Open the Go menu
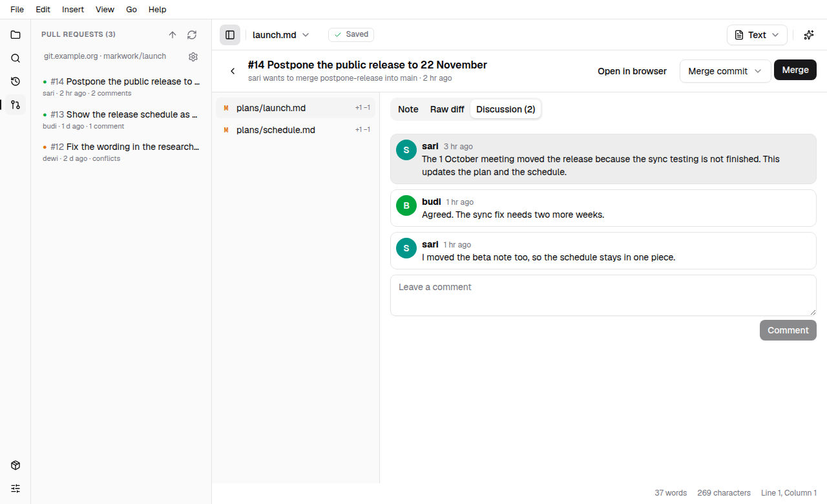The image size is (827, 504). 132,10
